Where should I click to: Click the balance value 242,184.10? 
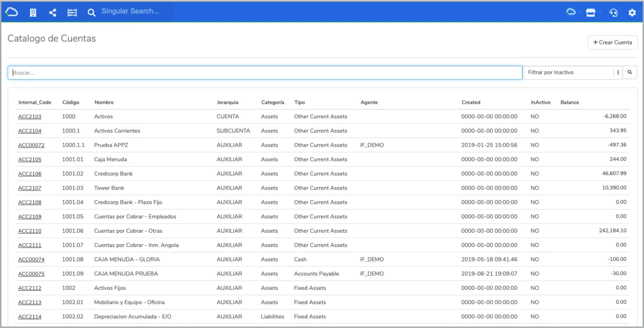pos(613,230)
